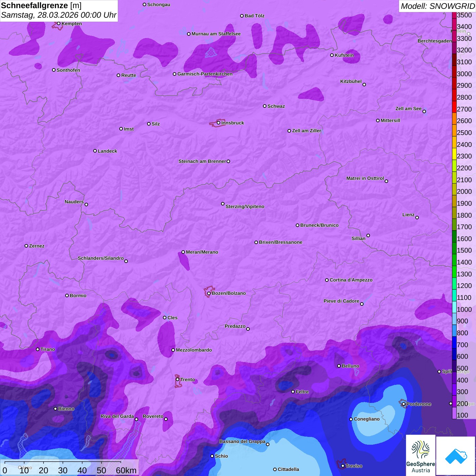Select the Sillian location marker
This screenshot has height=476, width=476.
pyautogui.click(x=368, y=235)
